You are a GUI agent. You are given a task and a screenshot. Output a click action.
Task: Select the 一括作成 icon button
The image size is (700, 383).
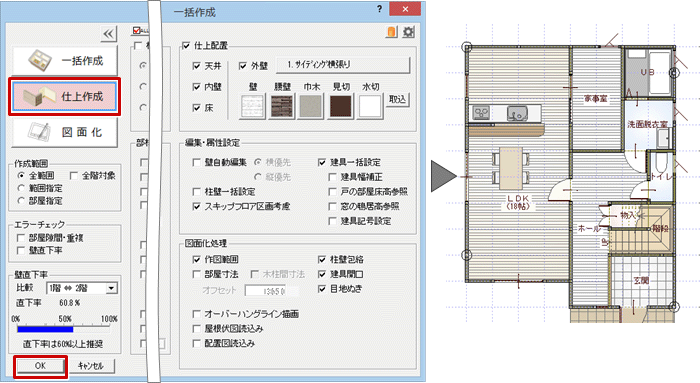pos(65,60)
